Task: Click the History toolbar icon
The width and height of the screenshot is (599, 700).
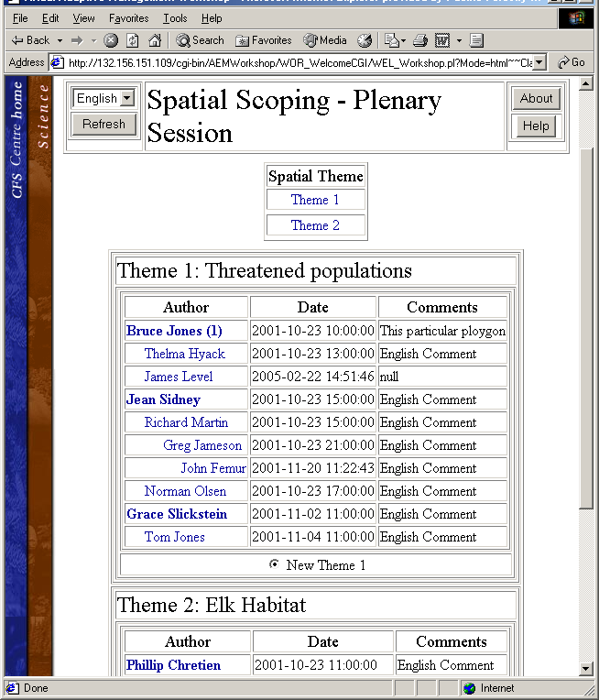Action: [365, 40]
